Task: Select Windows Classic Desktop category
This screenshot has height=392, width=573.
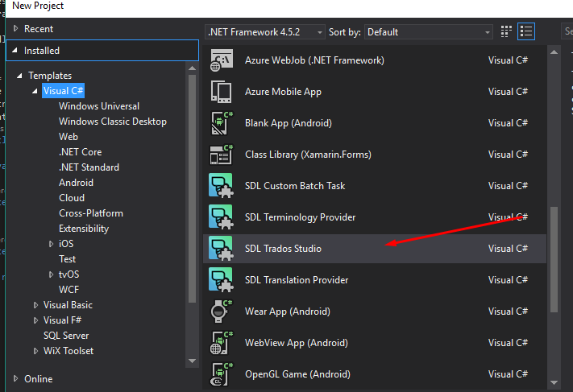Action: tap(113, 122)
